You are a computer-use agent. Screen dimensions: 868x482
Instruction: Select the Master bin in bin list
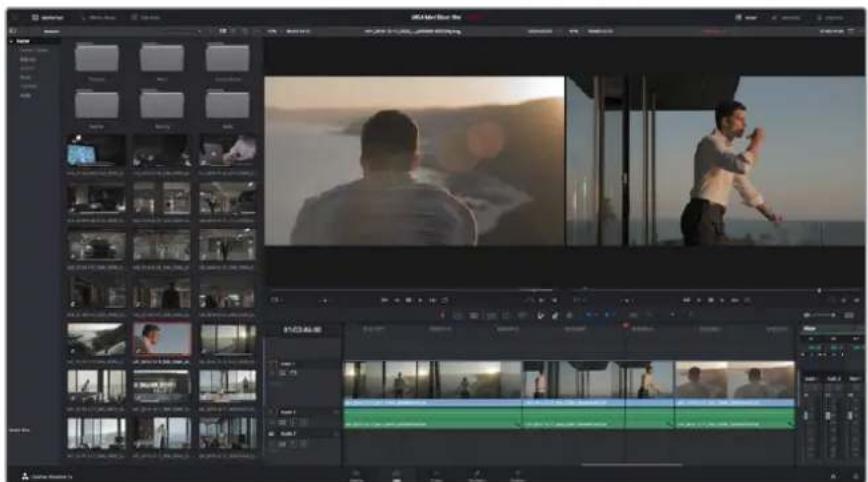click(23, 41)
